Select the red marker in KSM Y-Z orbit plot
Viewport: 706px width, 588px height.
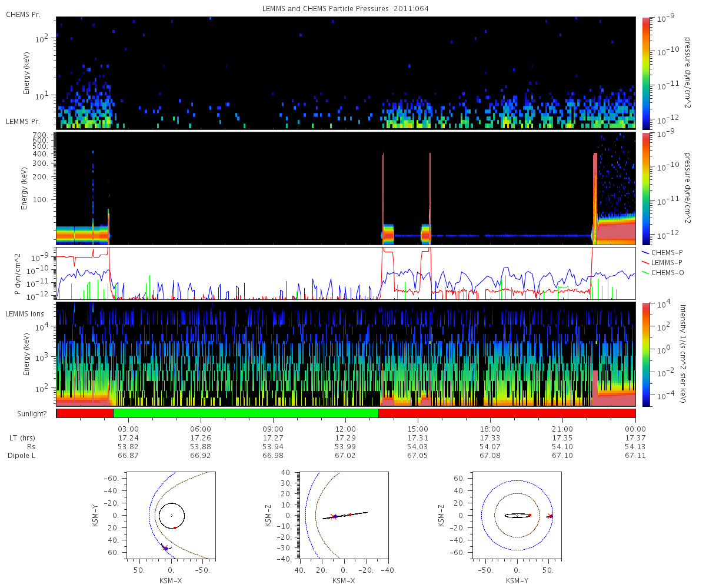coord(529,515)
